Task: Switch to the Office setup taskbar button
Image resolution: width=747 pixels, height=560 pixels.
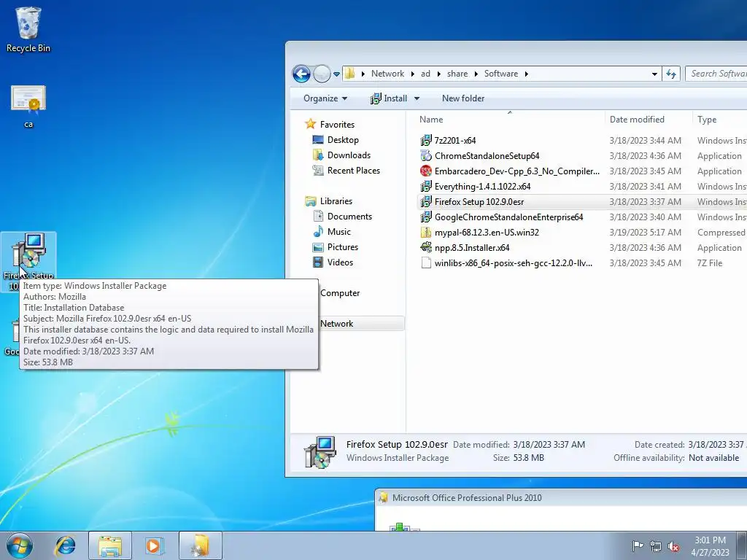Action: [201, 545]
